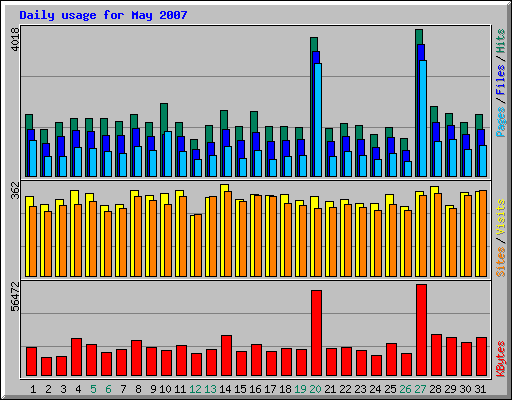Click the tall red KBytes bar for day 20
Screen dimensions: 512x400
point(317,333)
